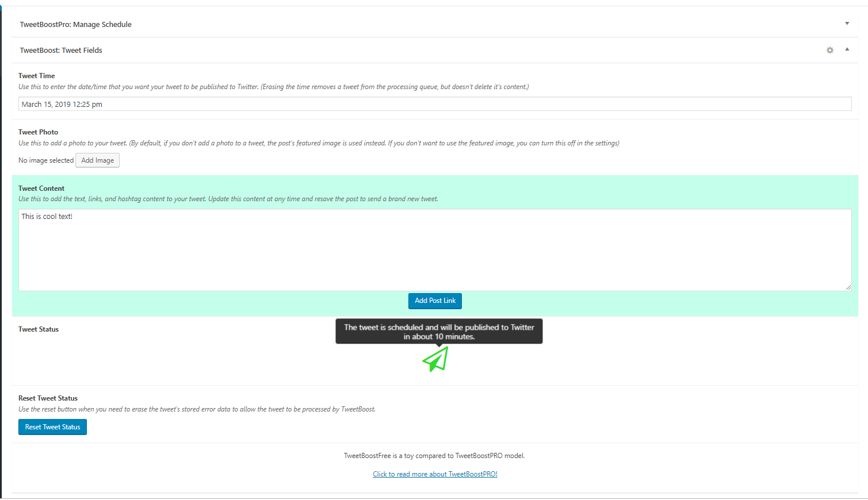
Task: Open the TweetBoostPro: Manage Schedule panel title
Action: click(76, 25)
